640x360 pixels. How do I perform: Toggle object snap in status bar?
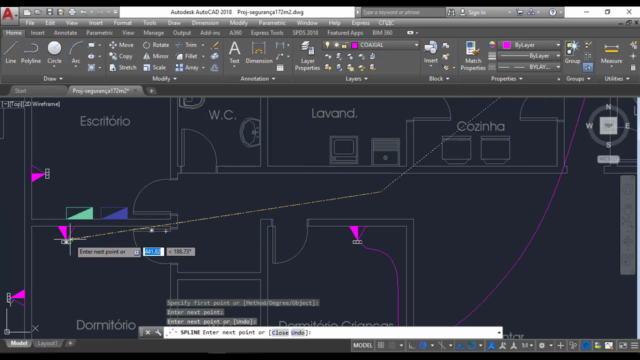coord(472,345)
